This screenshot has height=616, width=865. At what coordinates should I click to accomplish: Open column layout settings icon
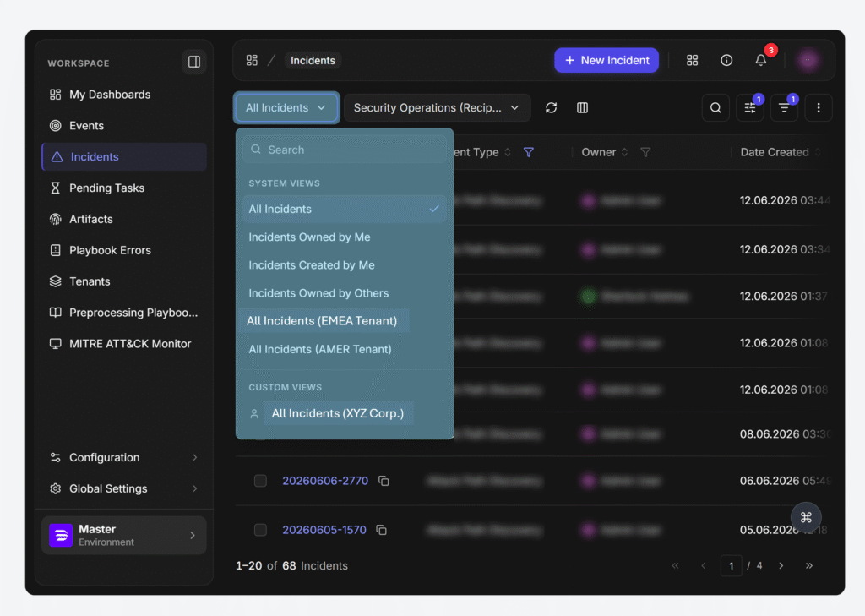583,107
